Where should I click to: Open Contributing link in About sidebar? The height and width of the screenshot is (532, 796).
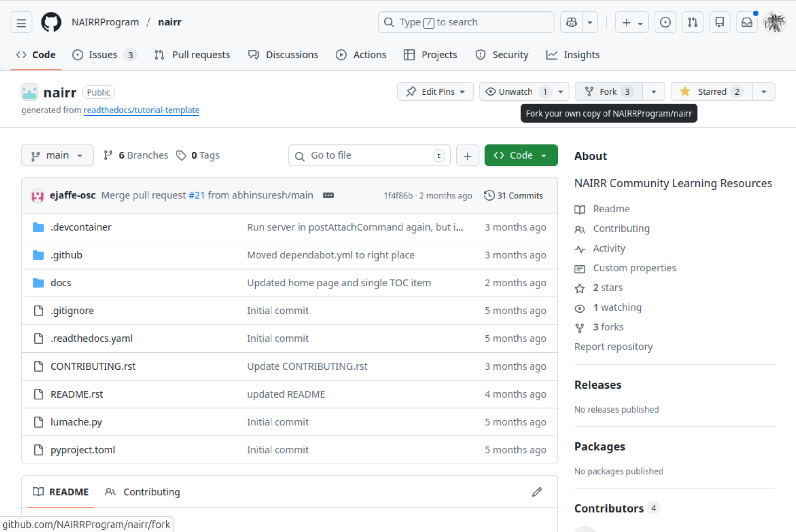pos(621,229)
